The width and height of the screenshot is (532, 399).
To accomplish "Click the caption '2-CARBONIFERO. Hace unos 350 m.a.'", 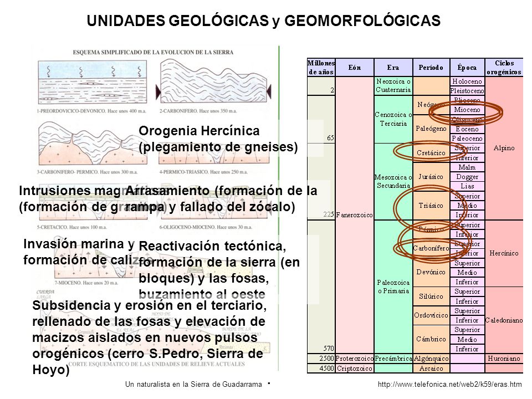I will 198,111.
